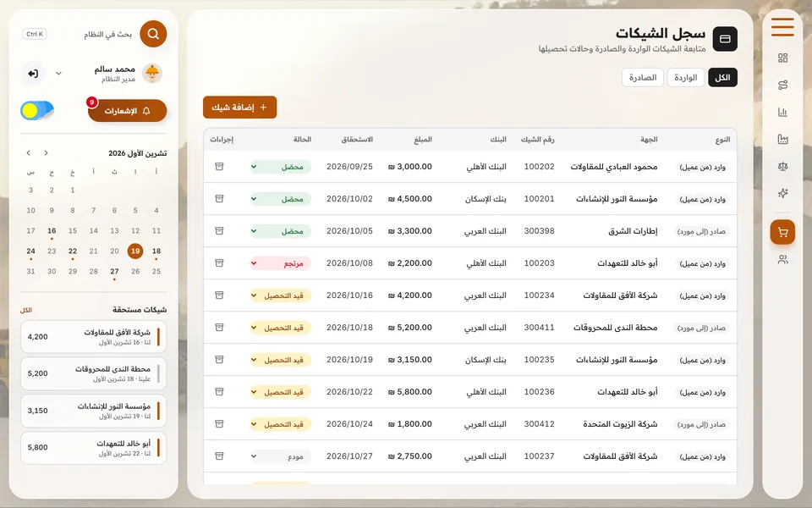Click the card icon next to سجل الشيكات
This screenshot has height=508, width=812.
725,39
